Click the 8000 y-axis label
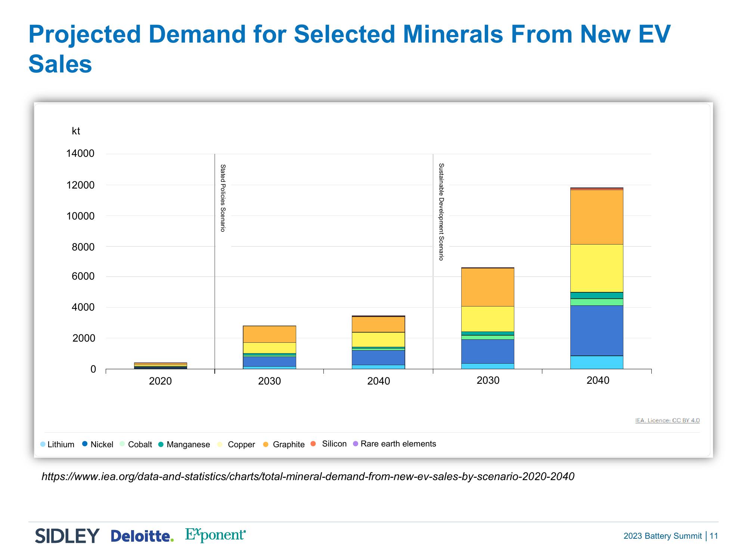This screenshot has height=560, width=747. tap(83, 247)
